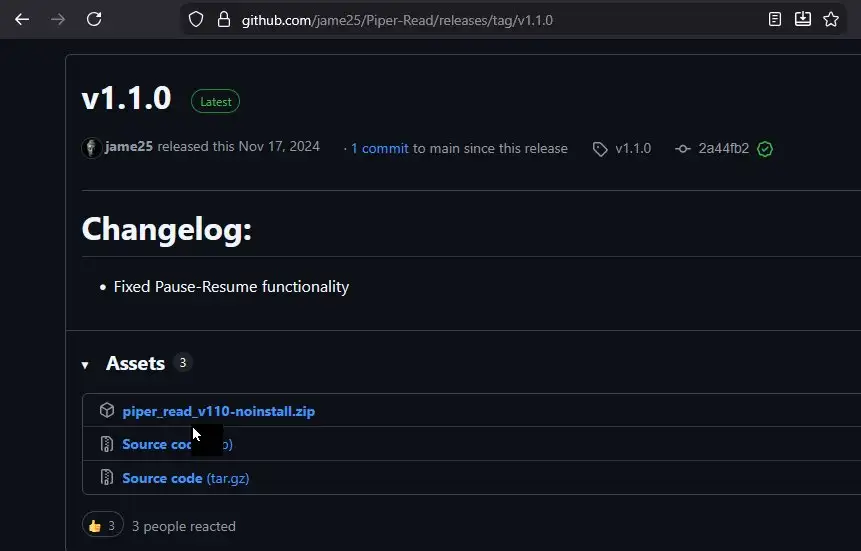Reload the current page

pyautogui.click(x=94, y=19)
